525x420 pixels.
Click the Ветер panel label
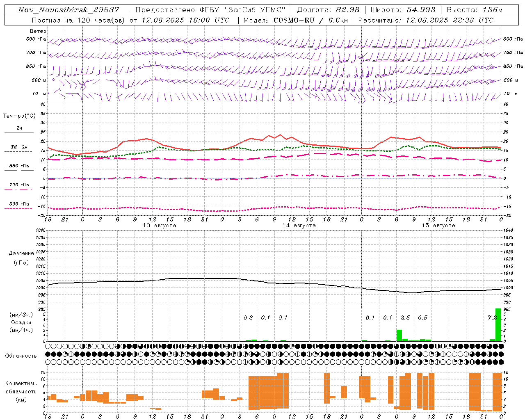38,31
